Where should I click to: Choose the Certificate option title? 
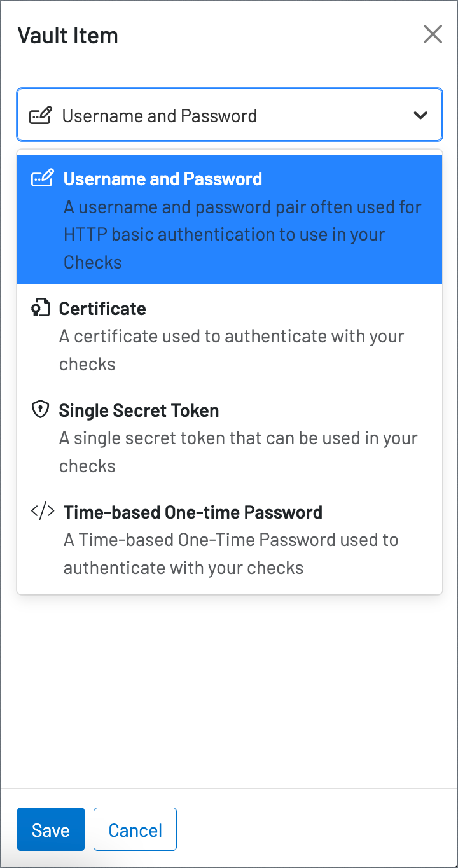pyautogui.click(x=102, y=309)
